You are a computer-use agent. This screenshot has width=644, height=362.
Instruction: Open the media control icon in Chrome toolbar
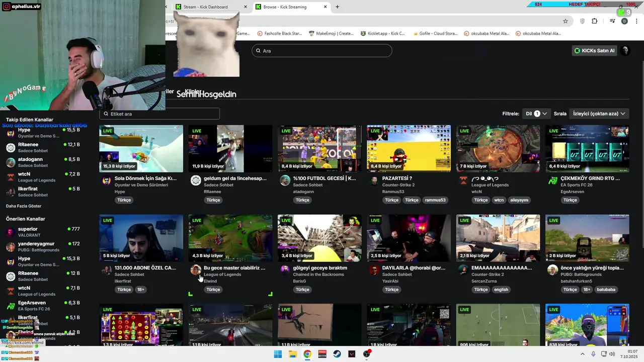[612, 21]
